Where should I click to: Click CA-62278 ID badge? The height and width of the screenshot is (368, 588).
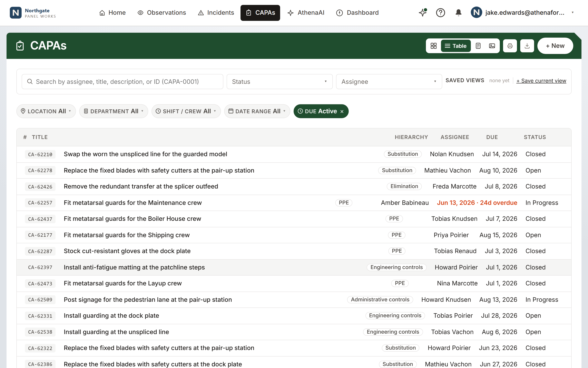pos(40,170)
